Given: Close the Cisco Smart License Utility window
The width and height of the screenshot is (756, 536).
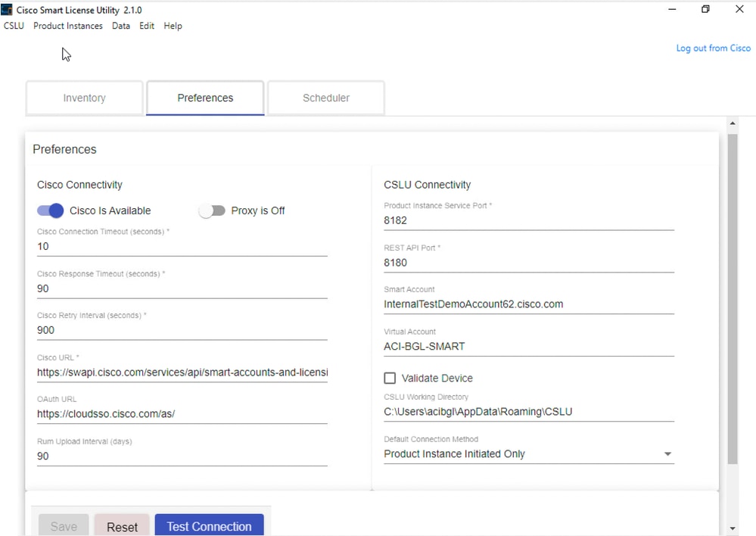Looking at the screenshot, I should [739, 9].
